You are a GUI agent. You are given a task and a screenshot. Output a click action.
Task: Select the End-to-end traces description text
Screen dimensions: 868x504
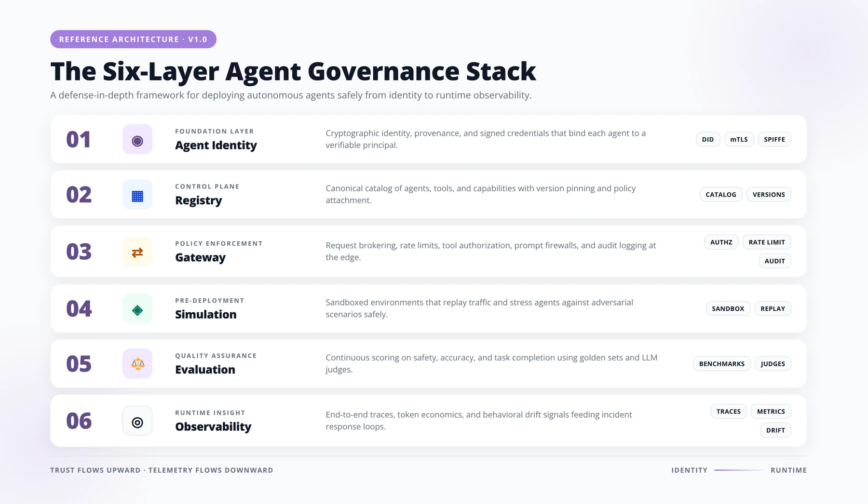point(479,421)
